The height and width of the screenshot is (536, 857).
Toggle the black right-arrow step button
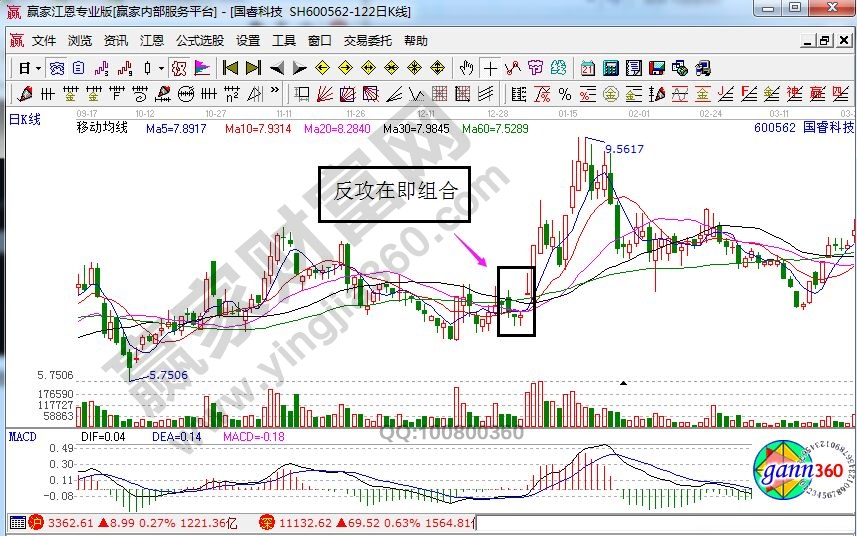pyautogui.click(x=299, y=68)
